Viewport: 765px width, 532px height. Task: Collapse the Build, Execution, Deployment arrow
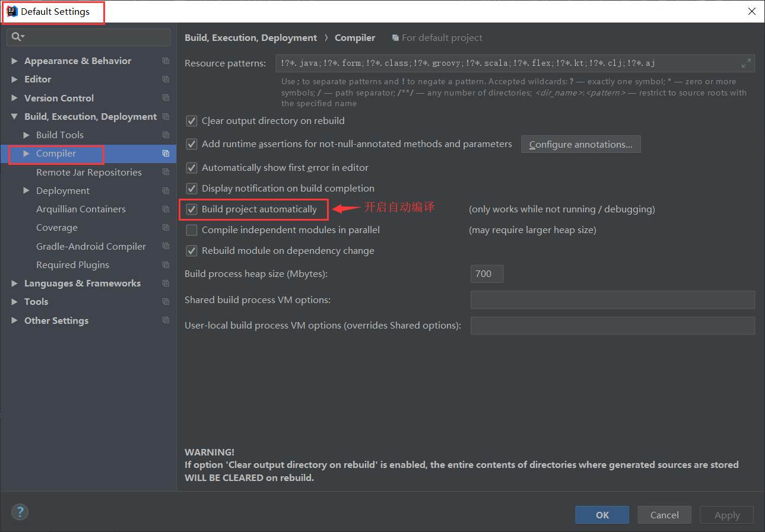coord(15,117)
